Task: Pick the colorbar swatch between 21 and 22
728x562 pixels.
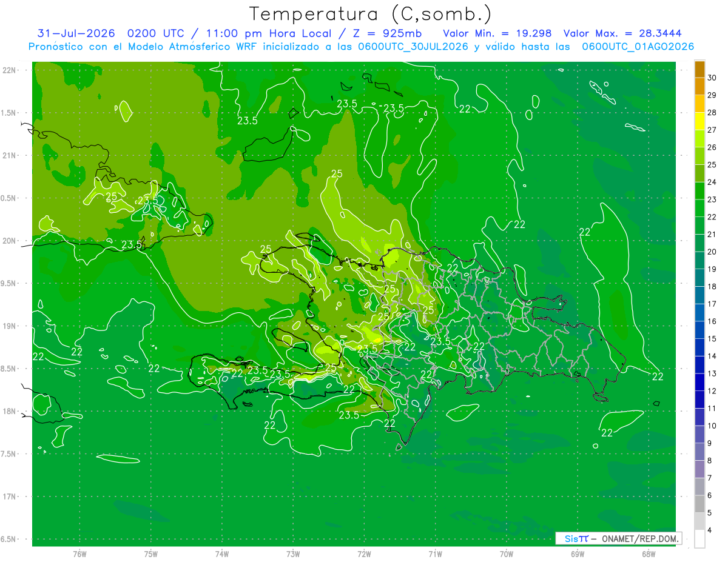Action: coord(699,226)
